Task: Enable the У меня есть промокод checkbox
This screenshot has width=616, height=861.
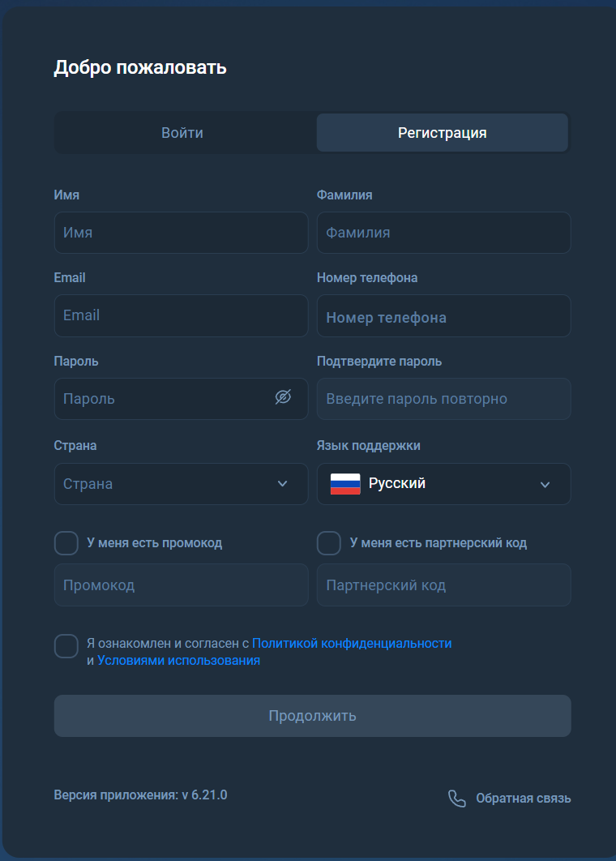Action: pos(66,543)
